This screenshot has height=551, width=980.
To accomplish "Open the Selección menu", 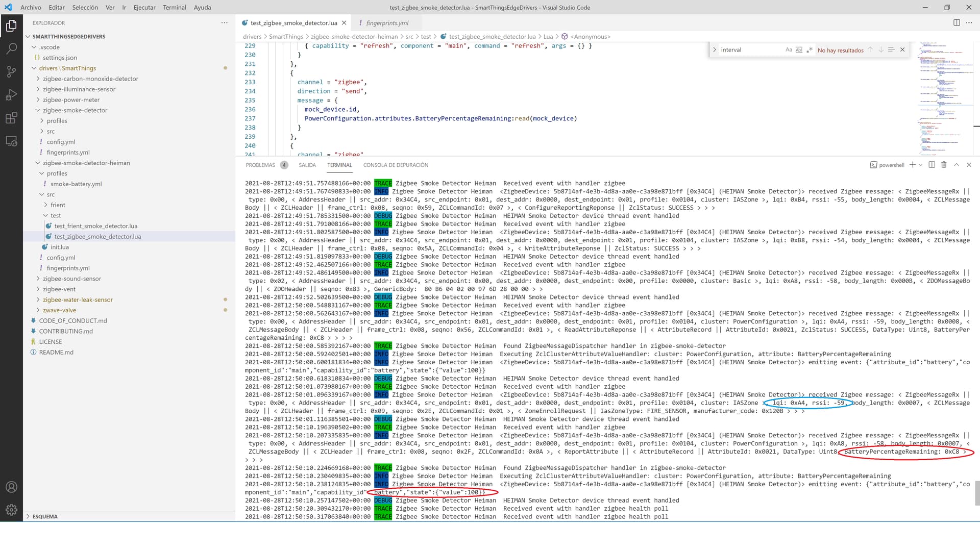I will pyautogui.click(x=85, y=7).
